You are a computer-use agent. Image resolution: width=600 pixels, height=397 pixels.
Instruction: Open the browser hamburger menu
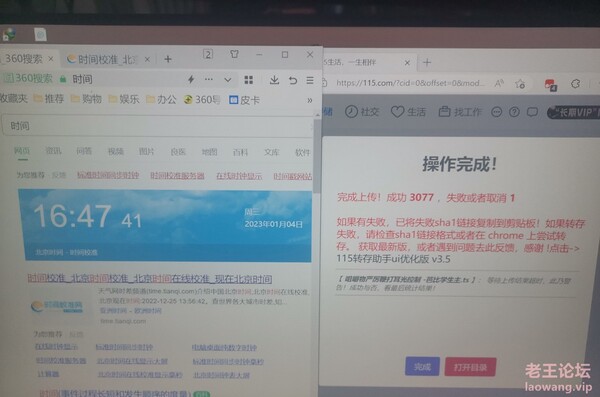310,80
